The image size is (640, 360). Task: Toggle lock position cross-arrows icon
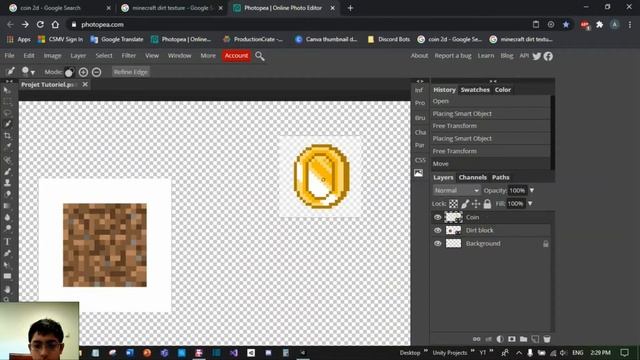coord(476,203)
